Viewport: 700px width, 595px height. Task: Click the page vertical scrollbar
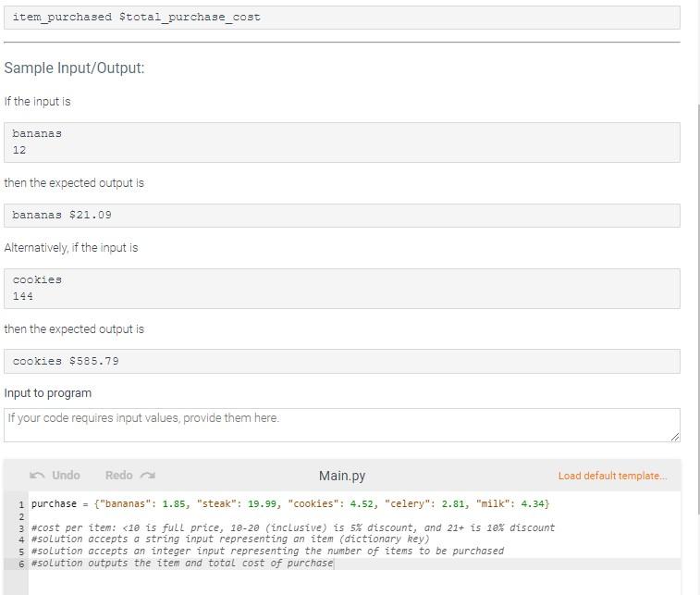pyautogui.click(x=698, y=308)
